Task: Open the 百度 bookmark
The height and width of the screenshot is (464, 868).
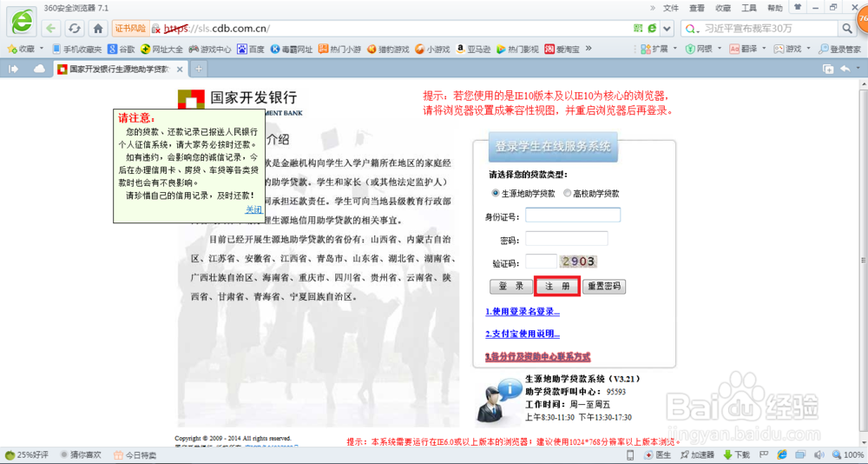Action: click(251, 49)
